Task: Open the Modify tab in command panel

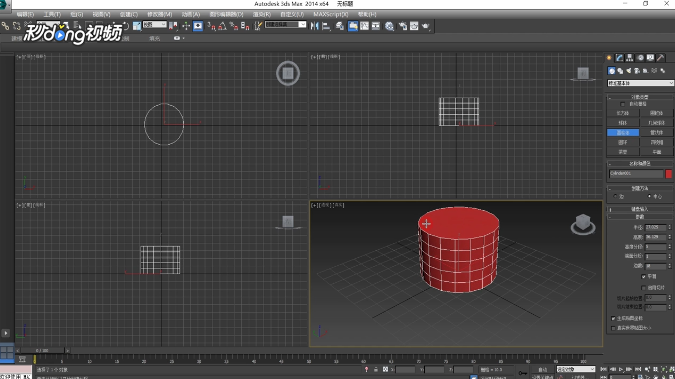Action: click(619, 58)
